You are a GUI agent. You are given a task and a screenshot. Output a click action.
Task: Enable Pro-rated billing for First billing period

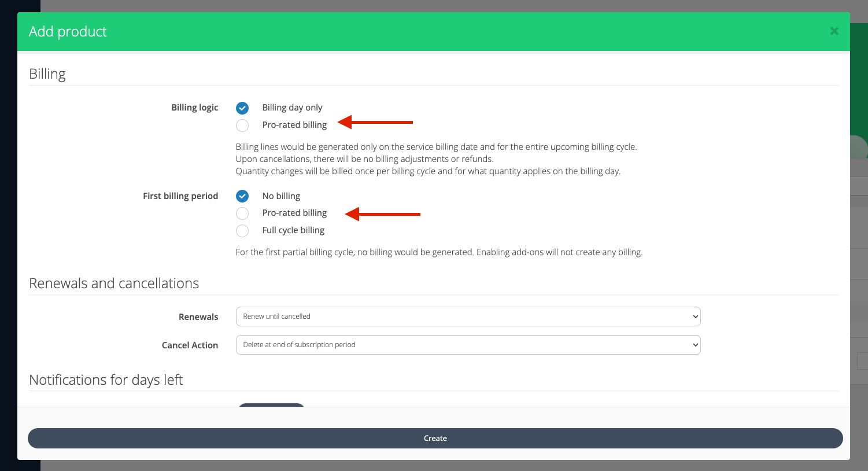tap(242, 214)
